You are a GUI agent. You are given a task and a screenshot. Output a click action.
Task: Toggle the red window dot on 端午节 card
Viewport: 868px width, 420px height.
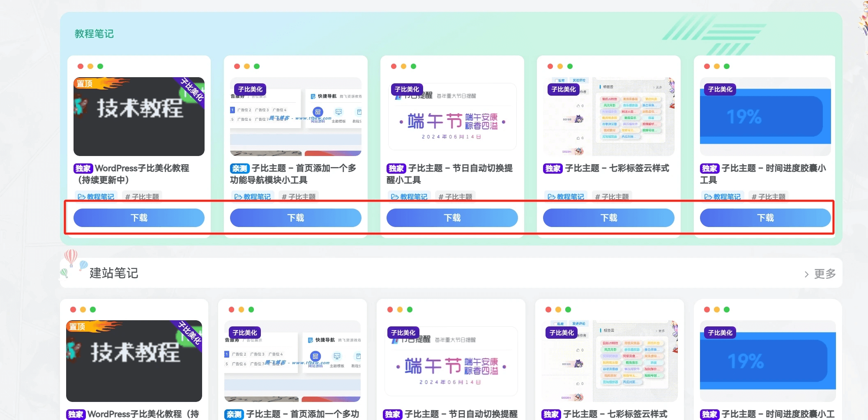[394, 66]
